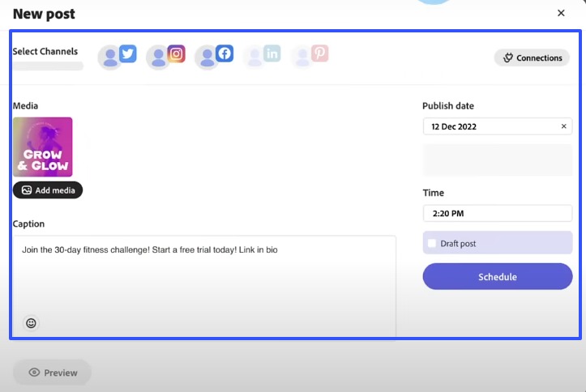This screenshot has height=392, width=586.
Task: Click the Preview button label
Action: point(61,373)
